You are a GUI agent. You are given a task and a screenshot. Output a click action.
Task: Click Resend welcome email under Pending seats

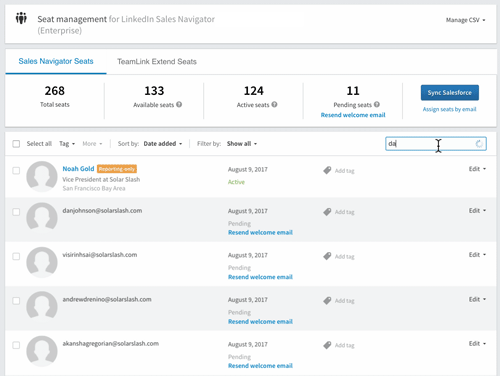(x=353, y=115)
